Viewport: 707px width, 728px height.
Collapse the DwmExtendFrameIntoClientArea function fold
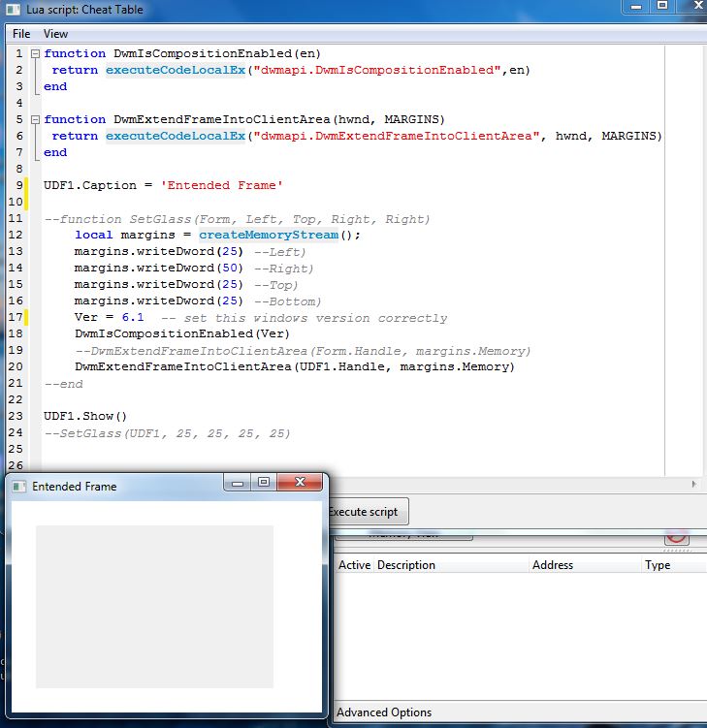click(x=35, y=120)
